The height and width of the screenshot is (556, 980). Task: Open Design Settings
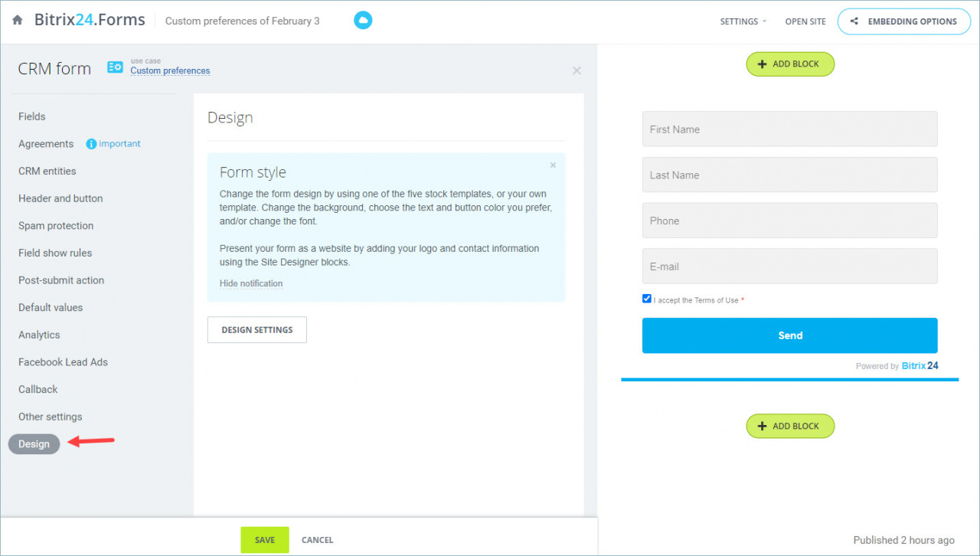[x=257, y=330]
